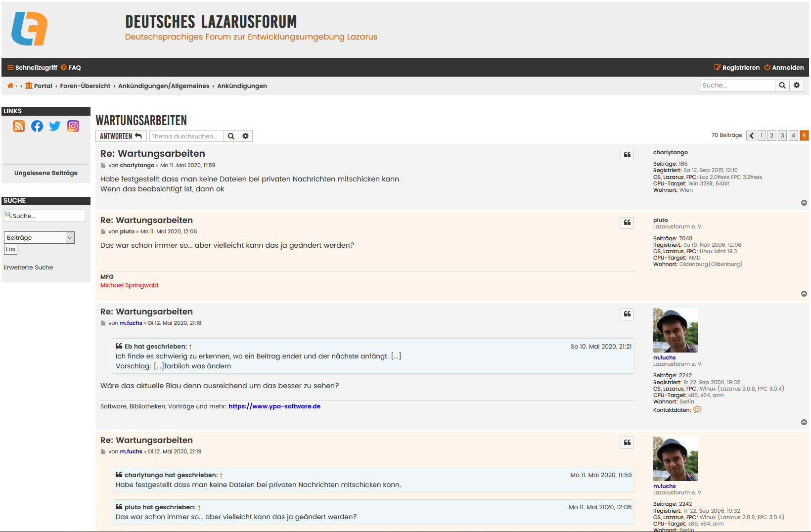Open the RSS feed icon in Links

pyautogui.click(x=19, y=126)
